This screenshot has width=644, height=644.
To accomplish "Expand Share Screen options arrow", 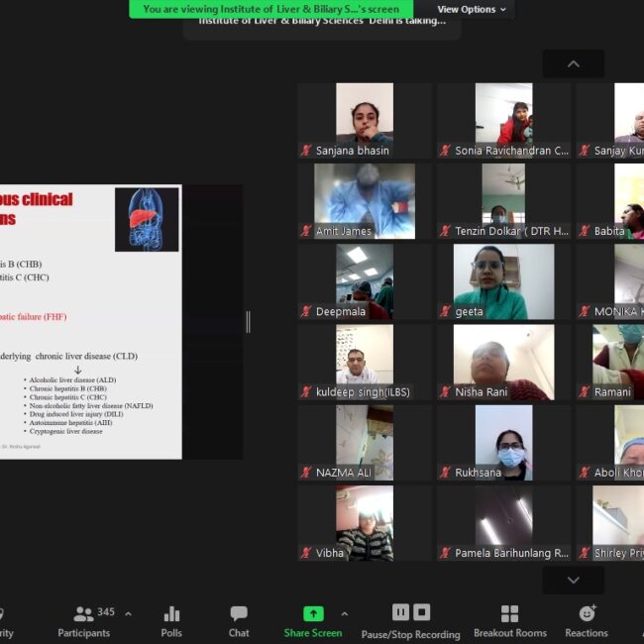I will click(344, 614).
